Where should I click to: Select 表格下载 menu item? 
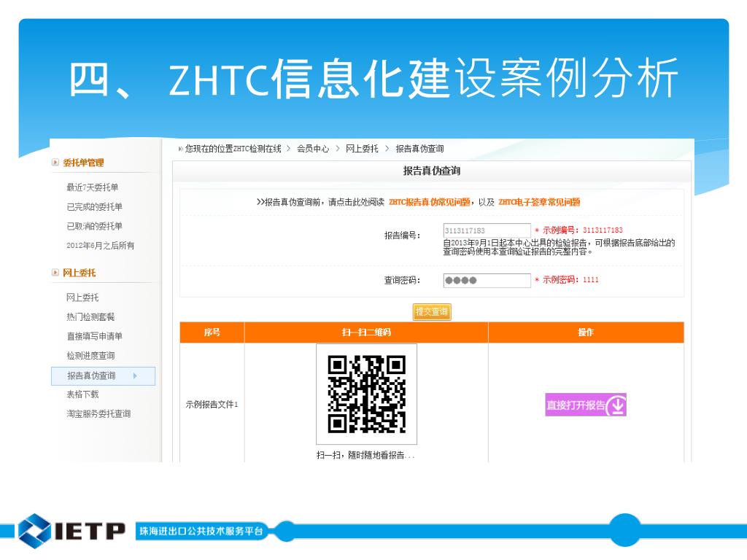coord(82,394)
